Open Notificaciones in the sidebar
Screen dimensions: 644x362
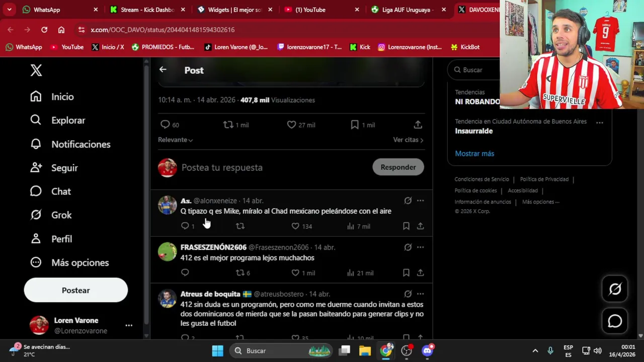(x=70, y=144)
